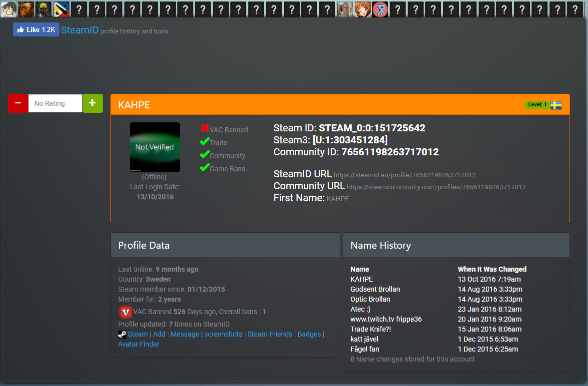Open the winking orange-haired anime girl avatar

coord(362,9)
